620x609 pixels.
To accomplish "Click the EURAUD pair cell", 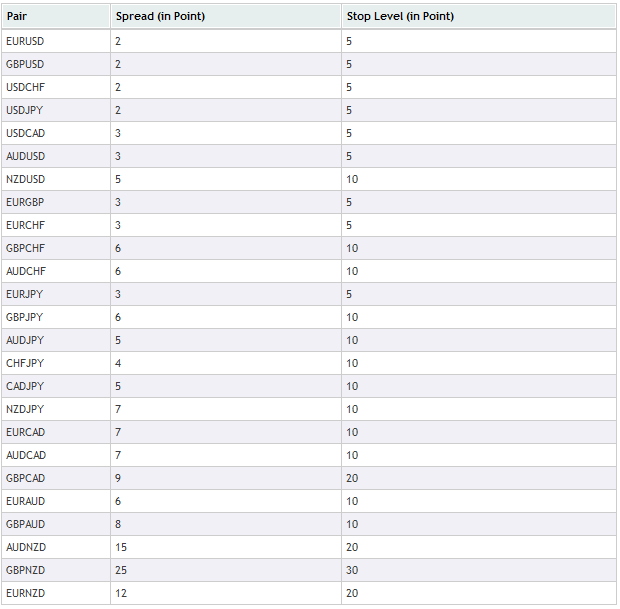I will [x=56, y=501].
